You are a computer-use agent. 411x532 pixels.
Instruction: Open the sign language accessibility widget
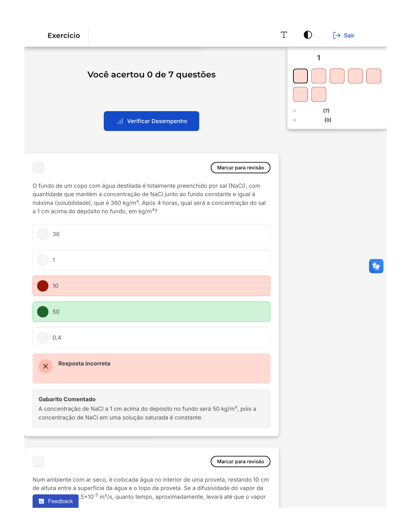376,266
